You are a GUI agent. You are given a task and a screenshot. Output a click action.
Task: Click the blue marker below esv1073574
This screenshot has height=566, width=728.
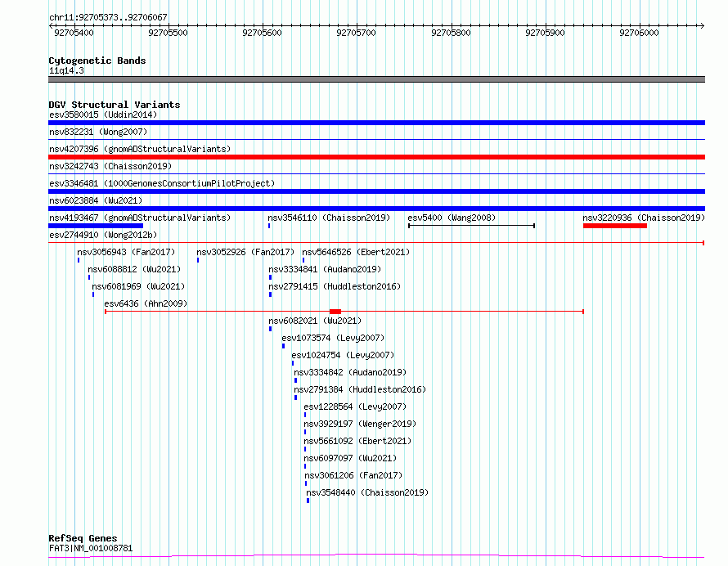tap(283, 346)
